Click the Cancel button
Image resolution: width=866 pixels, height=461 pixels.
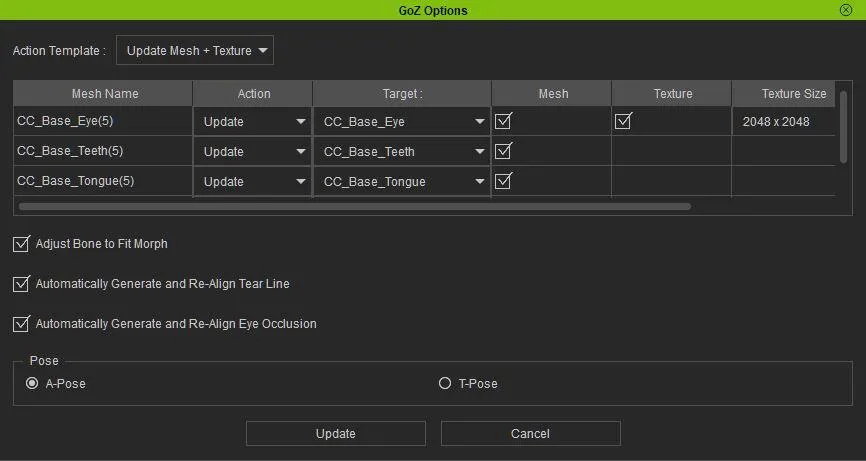[530, 434]
